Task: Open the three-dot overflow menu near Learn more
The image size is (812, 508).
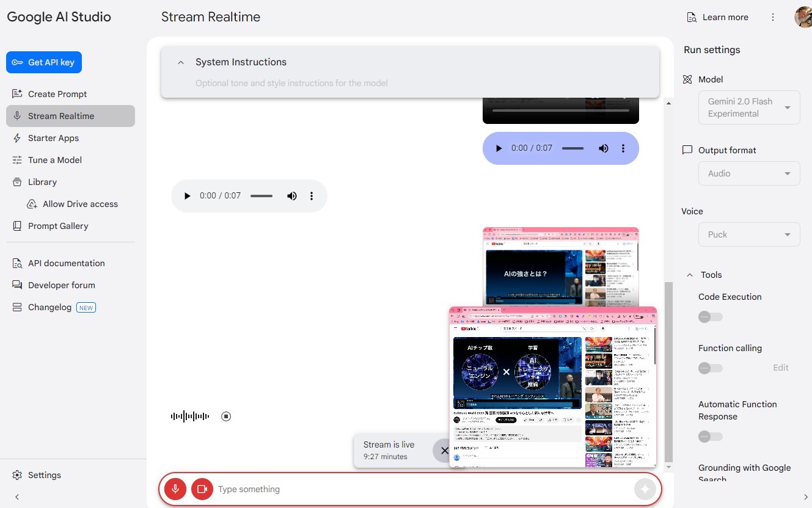Action: 773,17
